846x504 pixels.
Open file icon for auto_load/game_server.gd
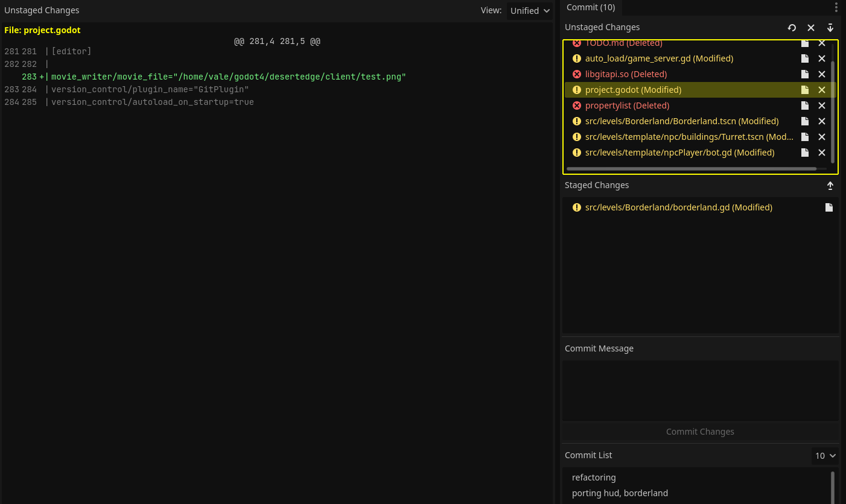tap(805, 58)
